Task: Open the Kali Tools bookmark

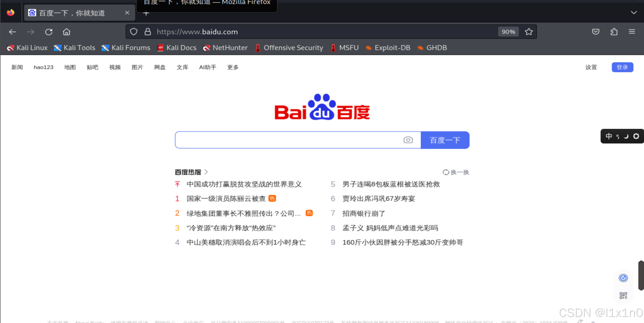Action: coord(75,48)
